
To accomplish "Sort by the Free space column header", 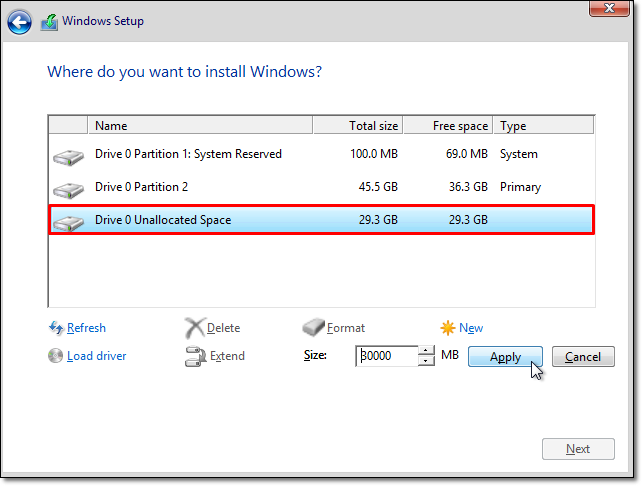I will (448, 126).
